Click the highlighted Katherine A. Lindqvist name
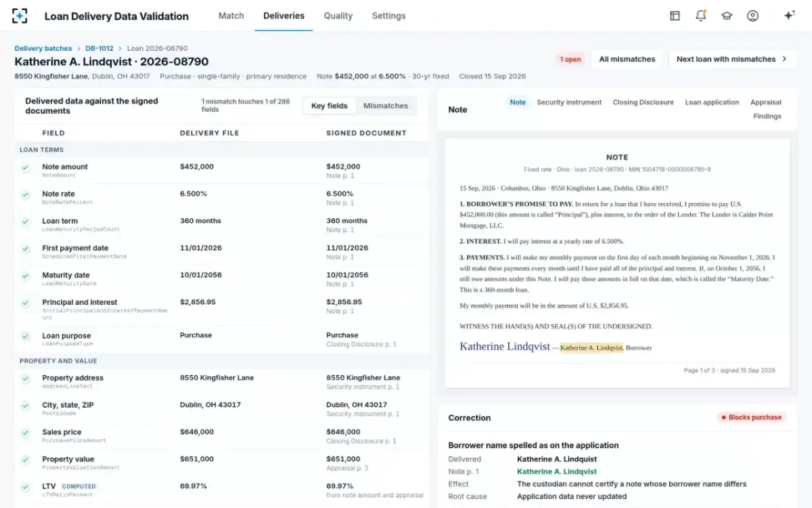The width and height of the screenshot is (812, 508). [x=591, y=347]
